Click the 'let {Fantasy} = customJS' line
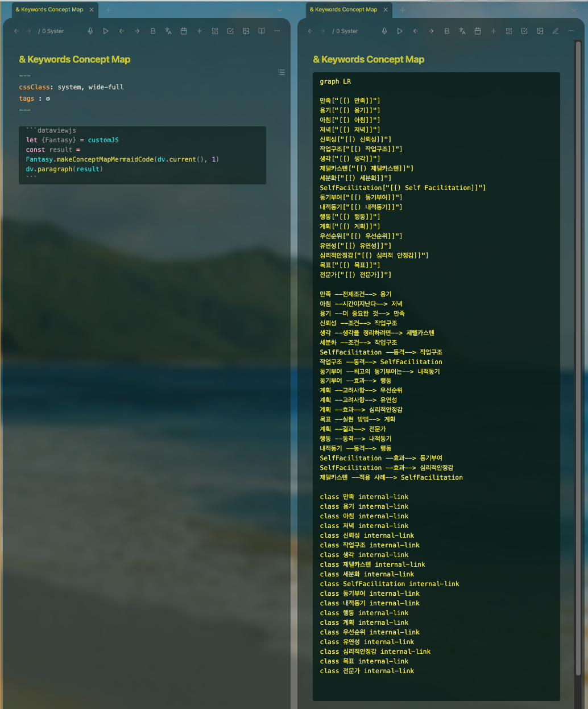 tap(72, 140)
